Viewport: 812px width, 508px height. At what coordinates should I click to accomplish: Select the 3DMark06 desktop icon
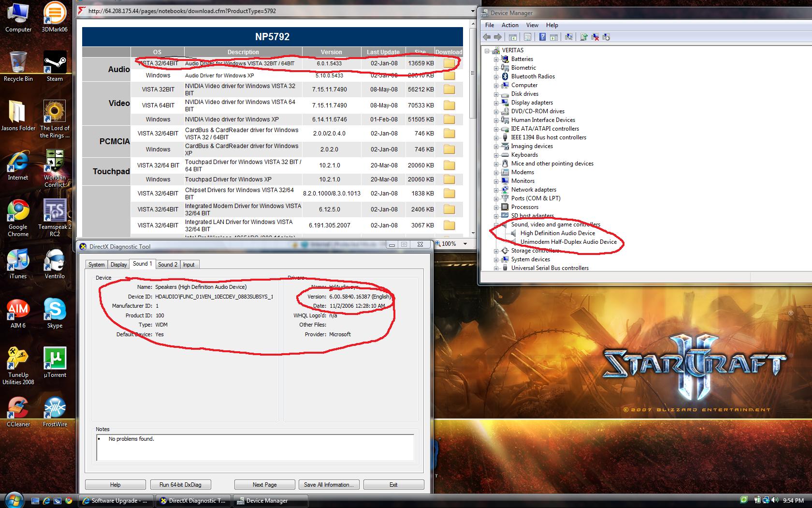point(55,17)
